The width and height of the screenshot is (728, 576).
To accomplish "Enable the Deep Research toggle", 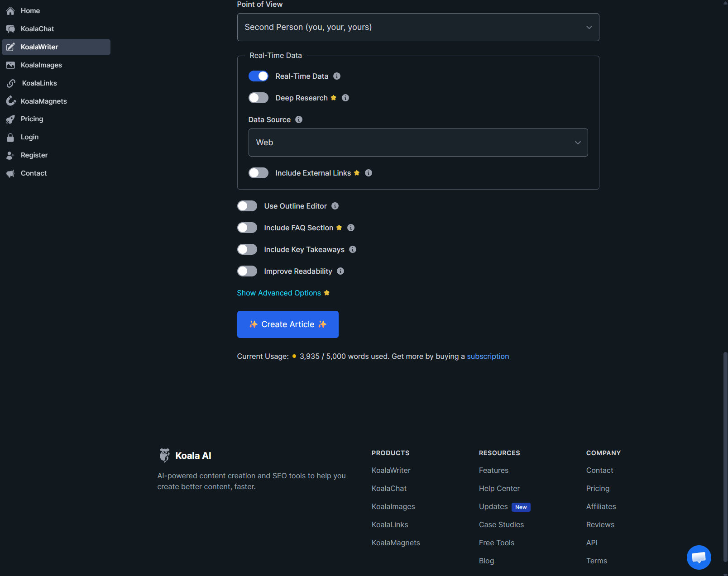I will click(259, 98).
